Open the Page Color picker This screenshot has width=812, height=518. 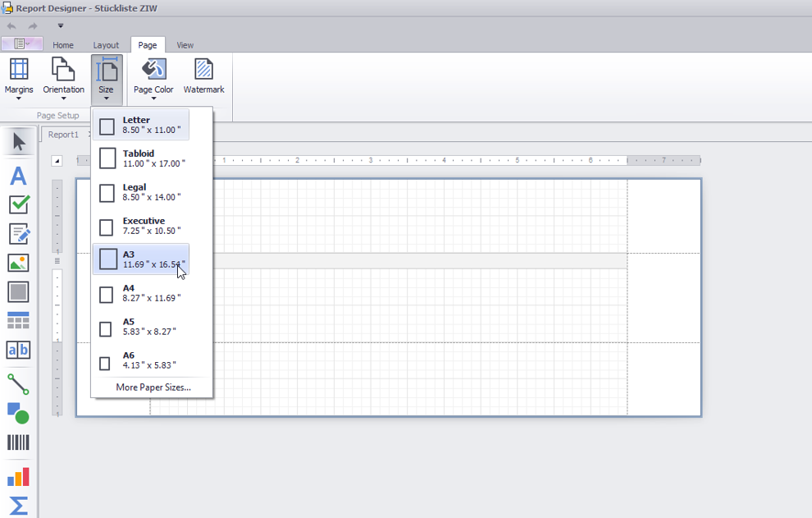[153, 79]
